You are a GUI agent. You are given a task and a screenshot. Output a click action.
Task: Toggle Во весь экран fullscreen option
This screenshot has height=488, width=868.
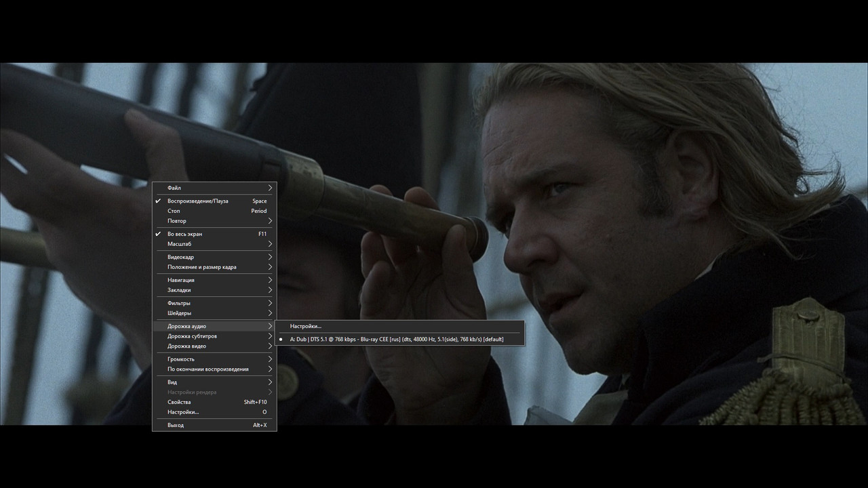214,234
